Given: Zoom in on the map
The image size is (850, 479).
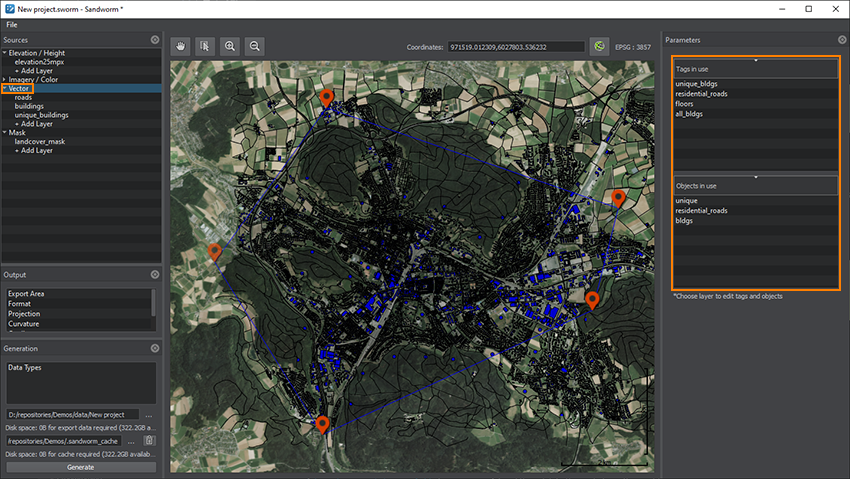Looking at the screenshot, I should click(x=230, y=47).
